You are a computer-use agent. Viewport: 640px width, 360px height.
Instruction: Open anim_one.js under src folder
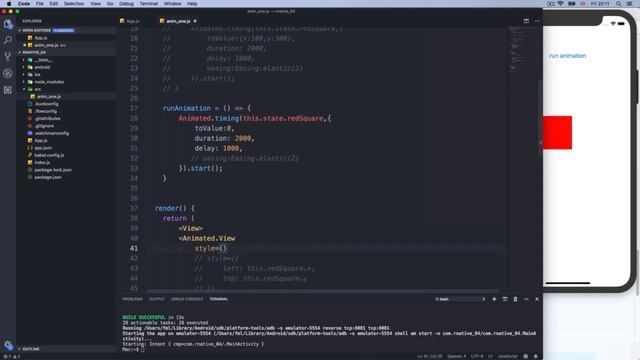[49, 97]
